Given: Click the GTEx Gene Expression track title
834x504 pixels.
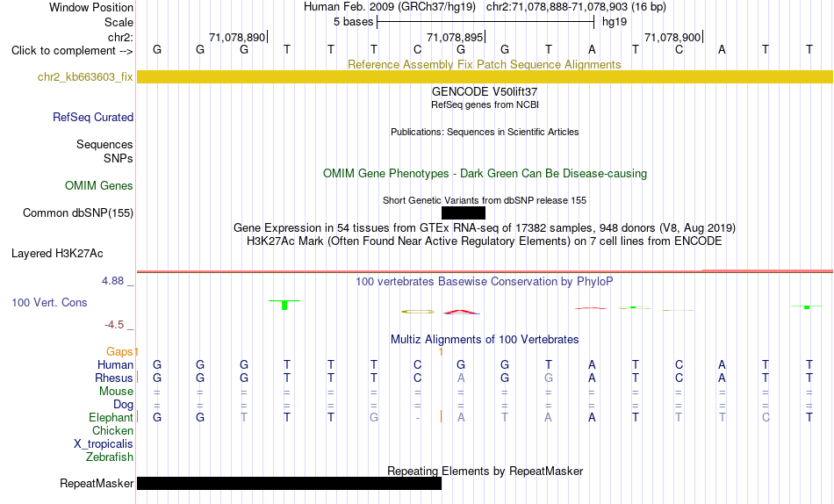Looking at the screenshot, I should [485, 227].
